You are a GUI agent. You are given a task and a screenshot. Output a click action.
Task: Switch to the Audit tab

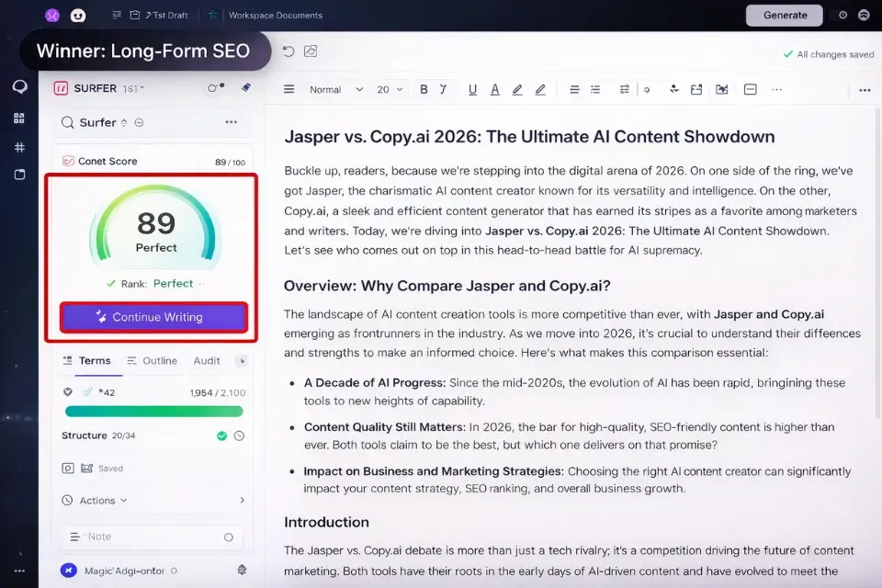(207, 360)
